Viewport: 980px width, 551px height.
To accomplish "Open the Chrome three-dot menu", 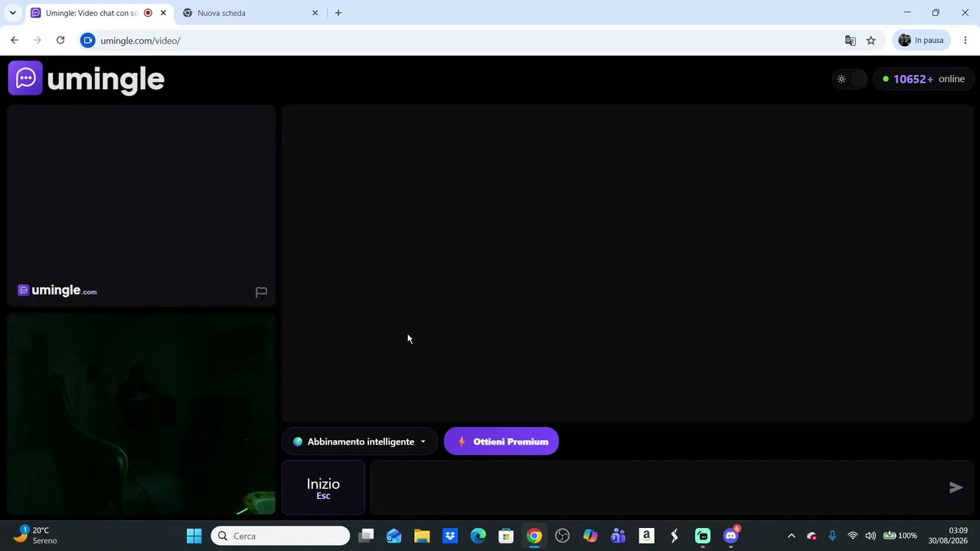I will [x=965, y=41].
